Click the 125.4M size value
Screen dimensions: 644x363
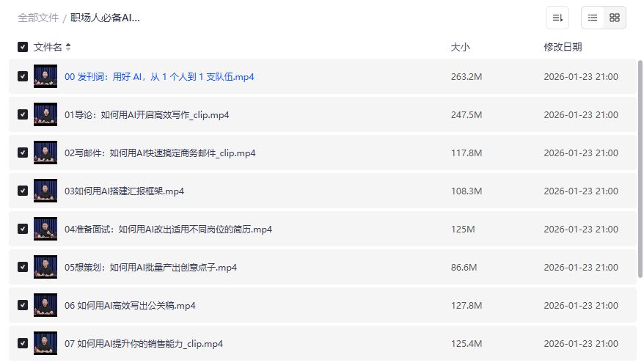pos(466,344)
